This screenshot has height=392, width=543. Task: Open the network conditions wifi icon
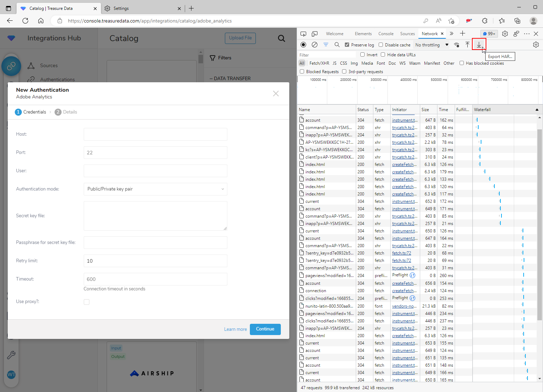tap(456, 45)
